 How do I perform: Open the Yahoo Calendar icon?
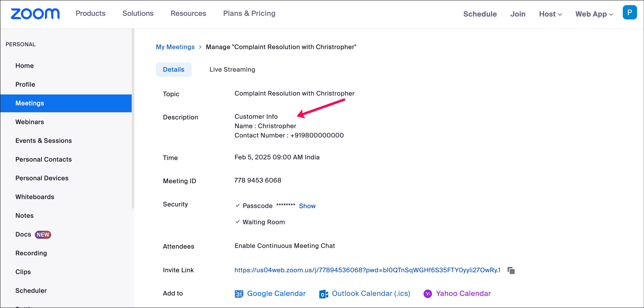click(428, 294)
